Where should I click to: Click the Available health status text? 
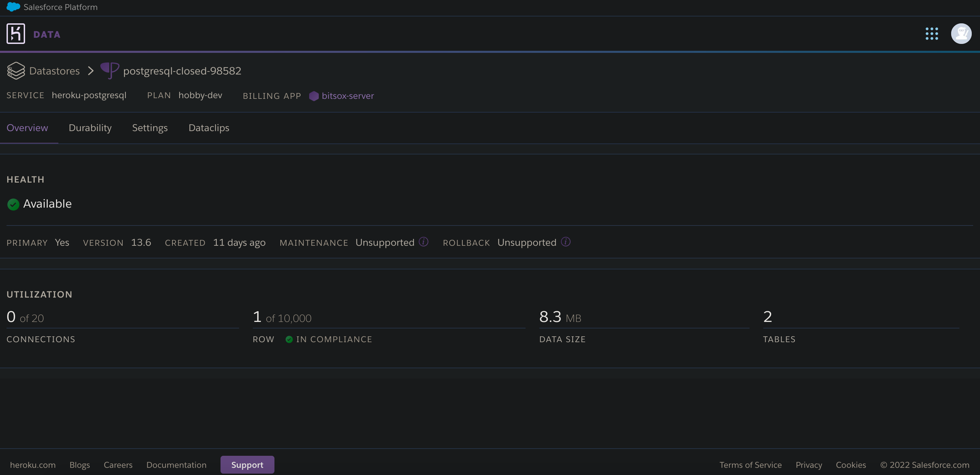[47, 204]
